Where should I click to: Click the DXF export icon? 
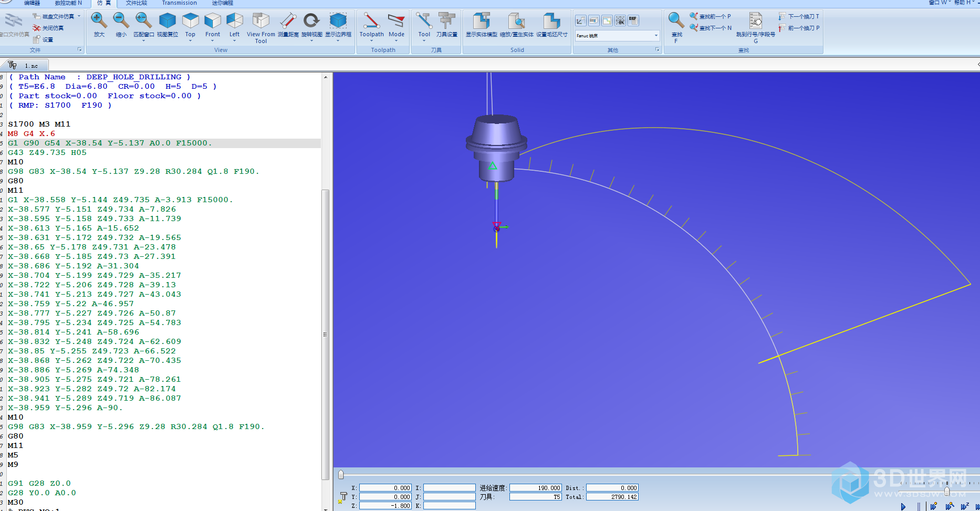633,20
